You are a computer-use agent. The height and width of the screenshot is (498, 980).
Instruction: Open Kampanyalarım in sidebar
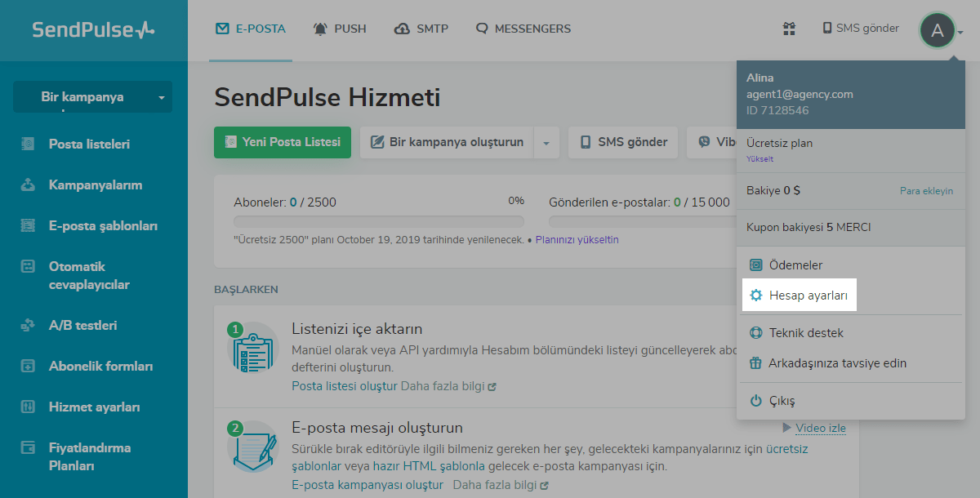(94, 185)
